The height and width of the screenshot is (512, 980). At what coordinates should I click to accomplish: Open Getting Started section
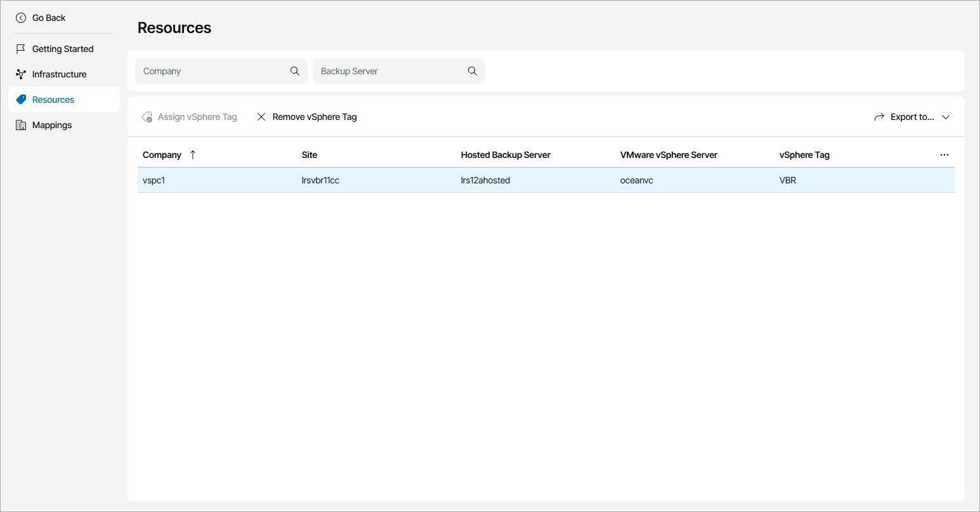(x=63, y=49)
